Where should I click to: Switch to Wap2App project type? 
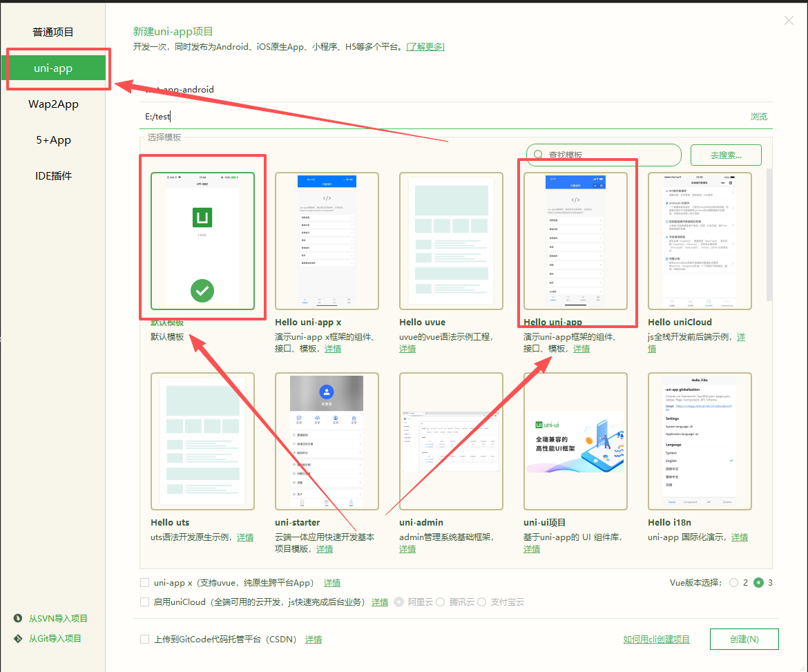[53, 104]
